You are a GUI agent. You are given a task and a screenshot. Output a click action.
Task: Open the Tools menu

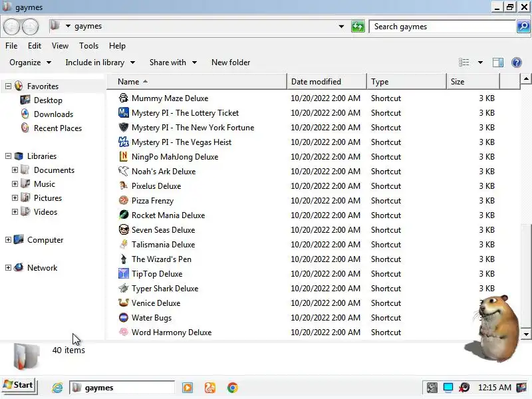[x=88, y=46]
